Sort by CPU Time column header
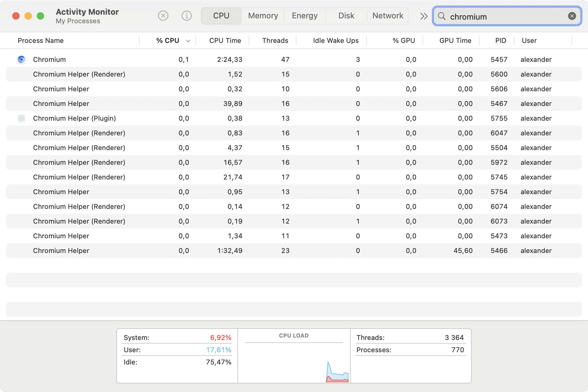This screenshot has height=392, width=588. tap(225, 40)
